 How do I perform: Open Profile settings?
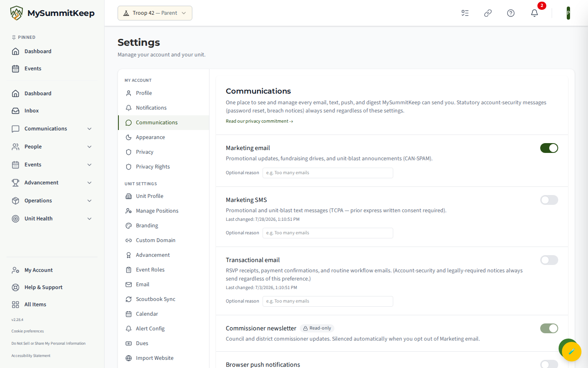(x=164, y=93)
